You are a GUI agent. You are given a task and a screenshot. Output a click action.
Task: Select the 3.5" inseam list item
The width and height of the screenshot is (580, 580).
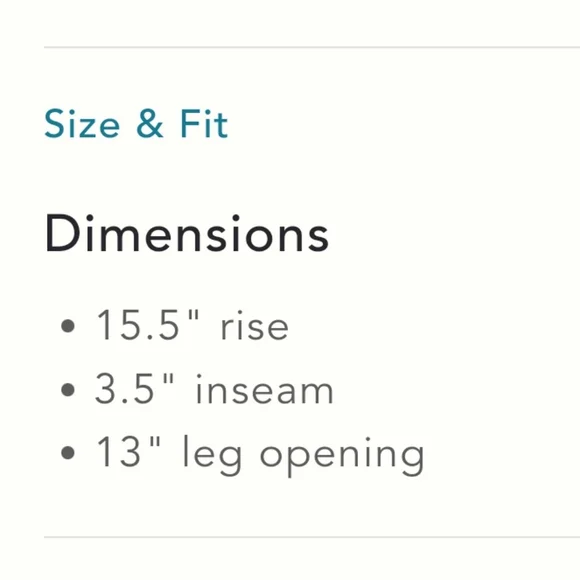(x=214, y=390)
